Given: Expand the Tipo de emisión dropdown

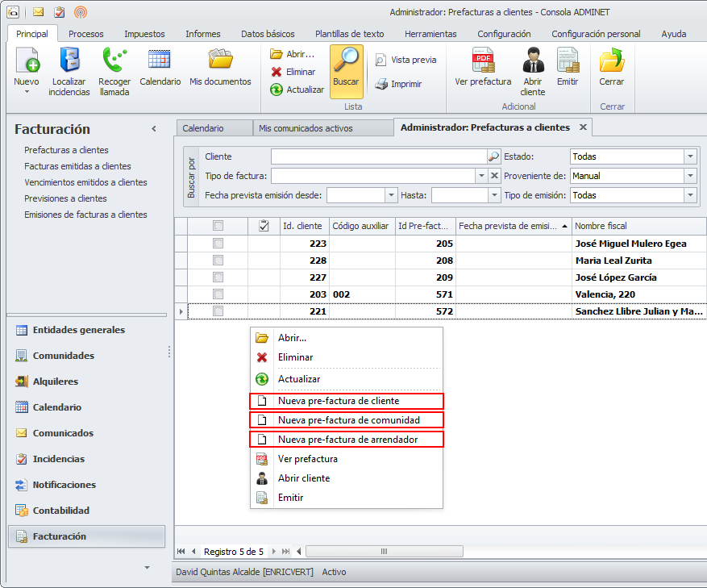Looking at the screenshot, I should click(690, 195).
